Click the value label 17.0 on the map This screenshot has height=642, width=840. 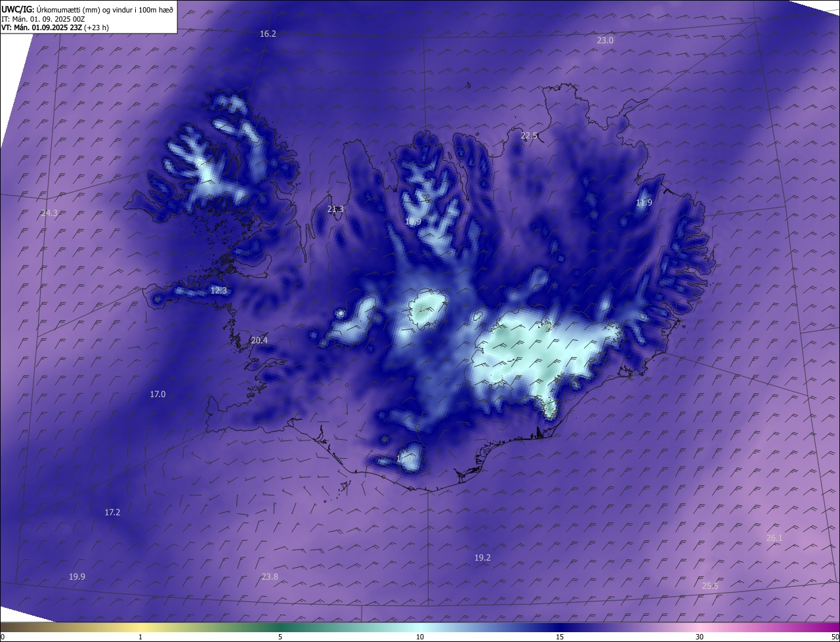point(157,395)
